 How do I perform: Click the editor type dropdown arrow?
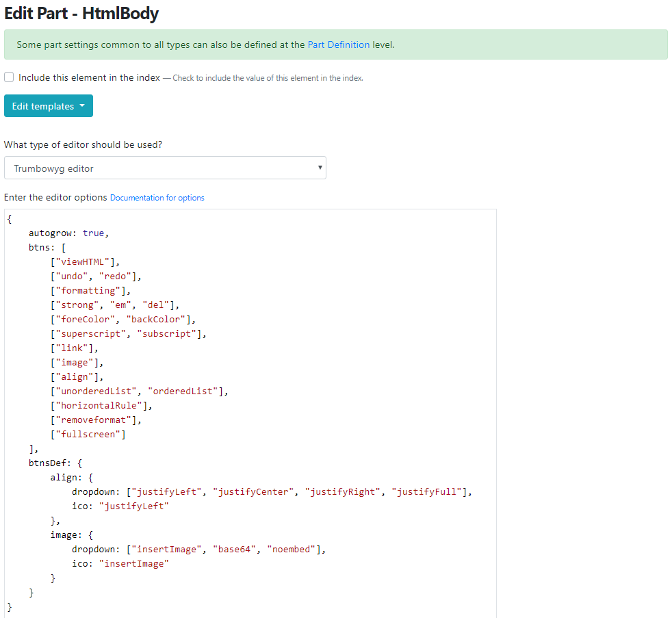(320, 168)
